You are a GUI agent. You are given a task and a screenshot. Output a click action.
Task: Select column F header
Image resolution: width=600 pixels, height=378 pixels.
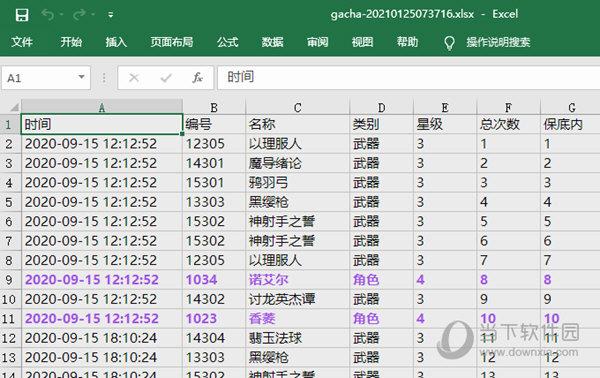pos(509,108)
